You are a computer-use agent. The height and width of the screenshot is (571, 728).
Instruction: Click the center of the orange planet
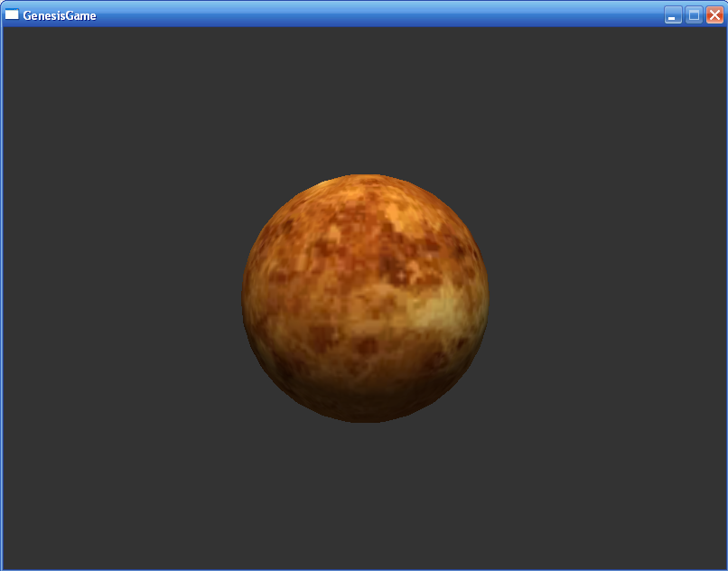365,298
